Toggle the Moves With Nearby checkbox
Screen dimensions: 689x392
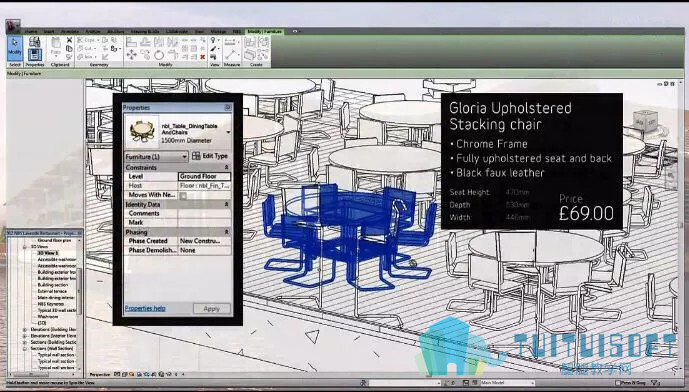pos(183,196)
